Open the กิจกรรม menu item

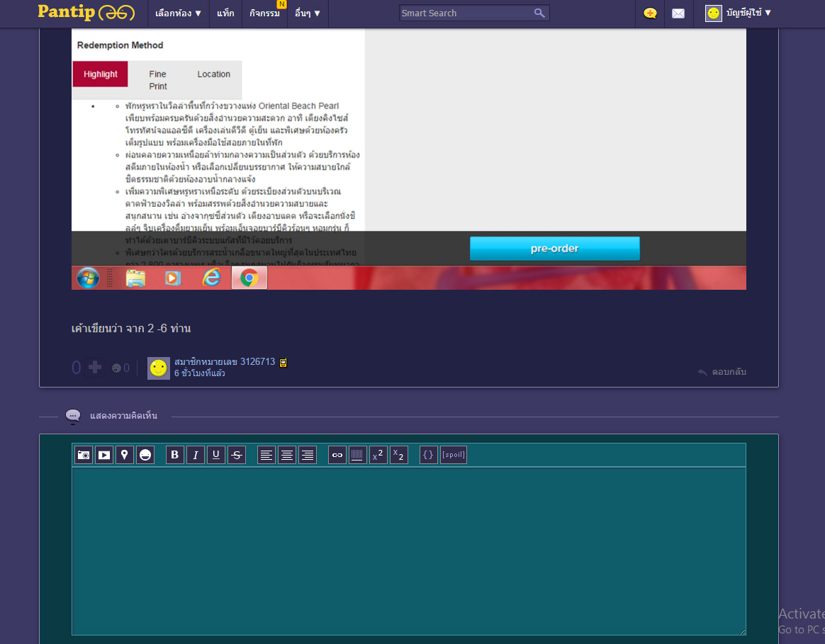pos(264,13)
